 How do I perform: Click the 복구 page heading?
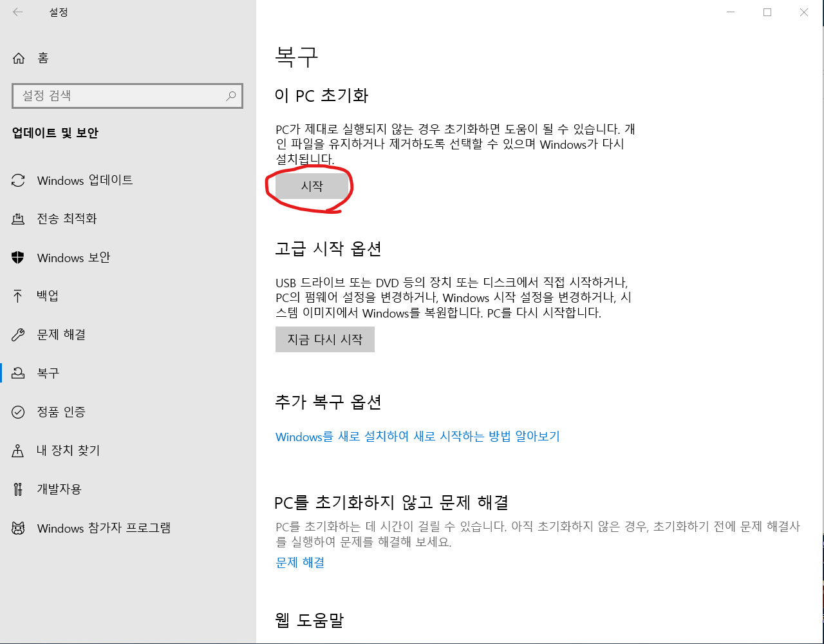(x=297, y=57)
